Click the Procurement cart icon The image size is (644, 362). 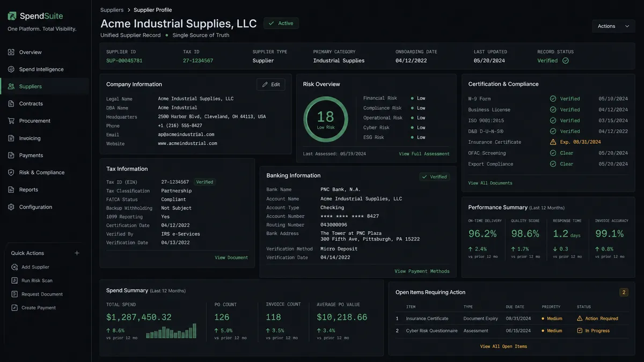pos(11,121)
